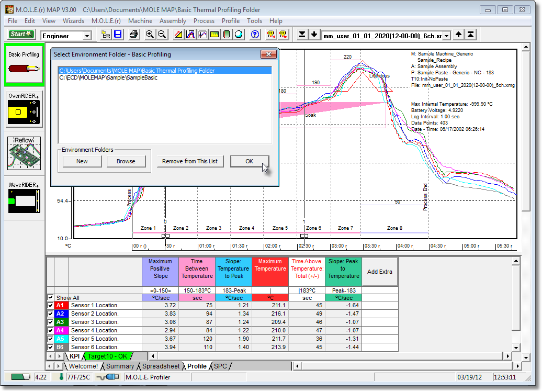Open the Wizards menu
The image size is (542, 392).
click(x=73, y=21)
